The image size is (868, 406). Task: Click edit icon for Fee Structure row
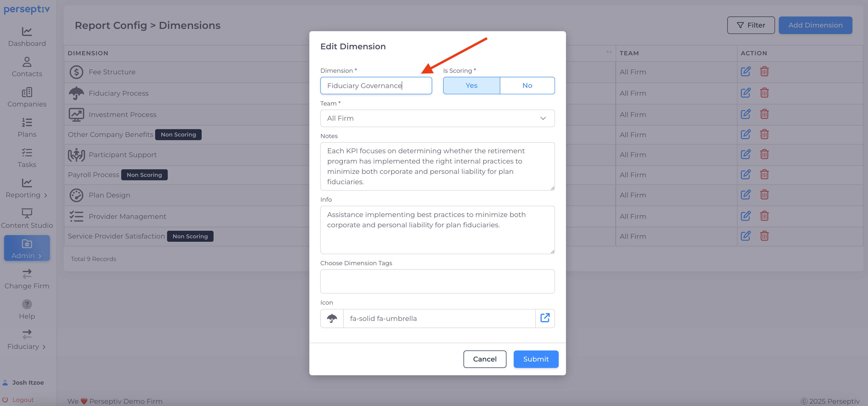pyautogui.click(x=745, y=72)
